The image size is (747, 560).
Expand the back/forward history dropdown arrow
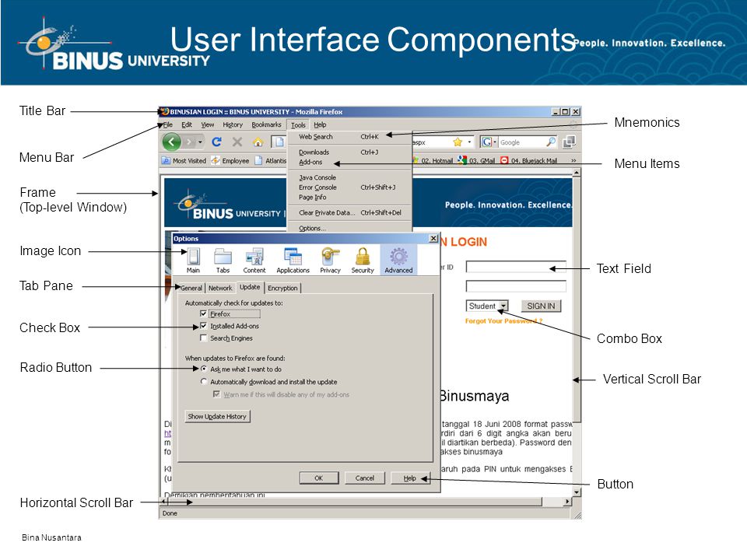click(x=200, y=142)
